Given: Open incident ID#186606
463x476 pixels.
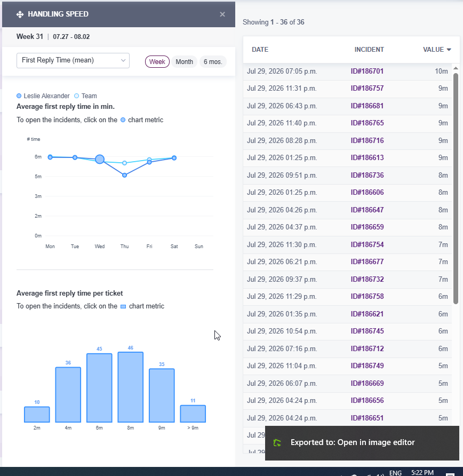Looking at the screenshot, I should (x=367, y=192).
